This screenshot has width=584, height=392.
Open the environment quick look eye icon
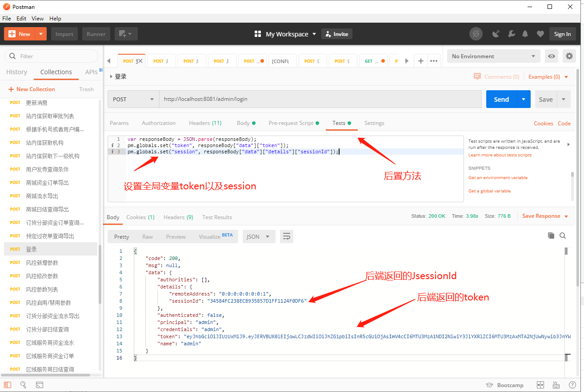pyautogui.click(x=551, y=56)
